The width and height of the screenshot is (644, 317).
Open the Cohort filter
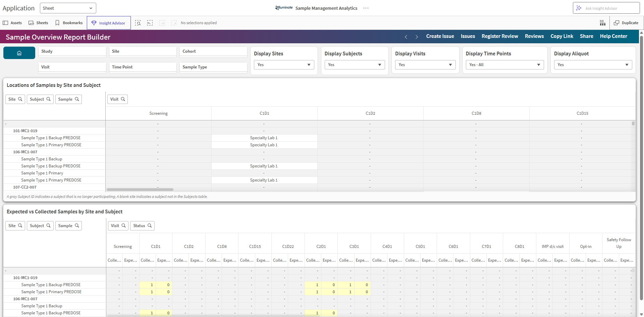213,51
